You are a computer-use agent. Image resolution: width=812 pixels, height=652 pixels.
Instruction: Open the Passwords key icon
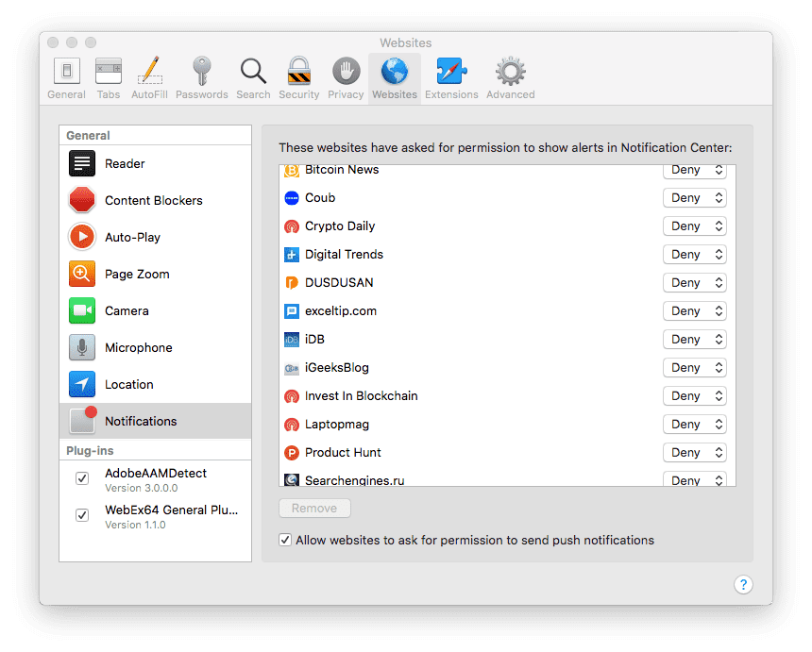tap(201, 71)
